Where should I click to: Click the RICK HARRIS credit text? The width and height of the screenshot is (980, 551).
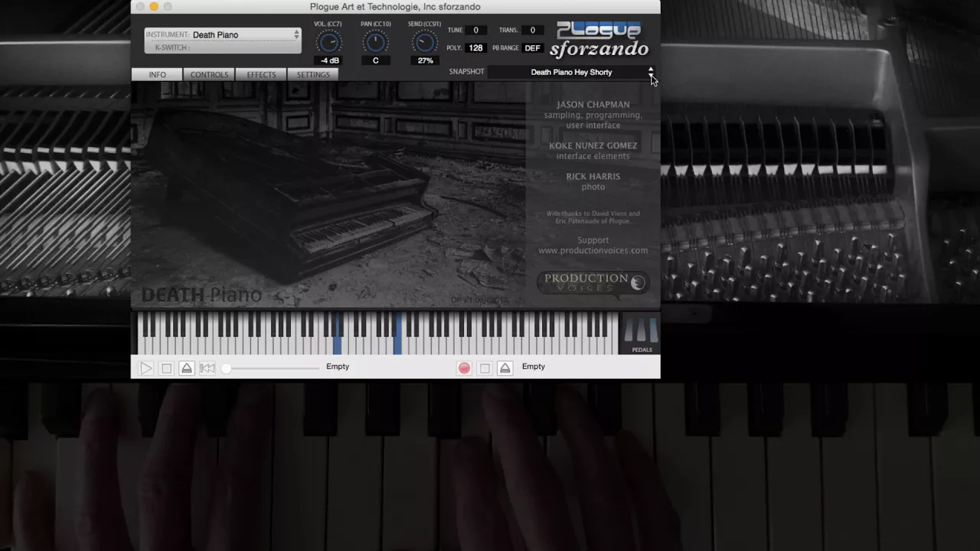593,176
